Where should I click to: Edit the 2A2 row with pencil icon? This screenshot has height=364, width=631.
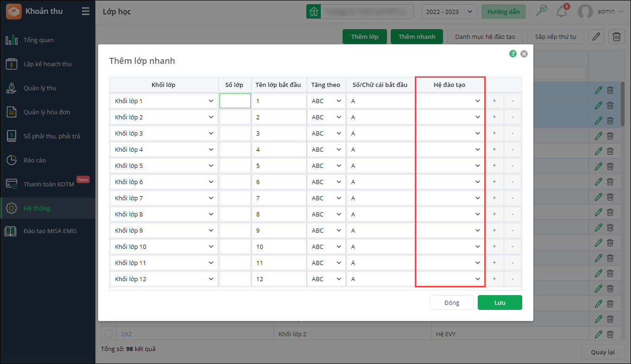[599, 334]
